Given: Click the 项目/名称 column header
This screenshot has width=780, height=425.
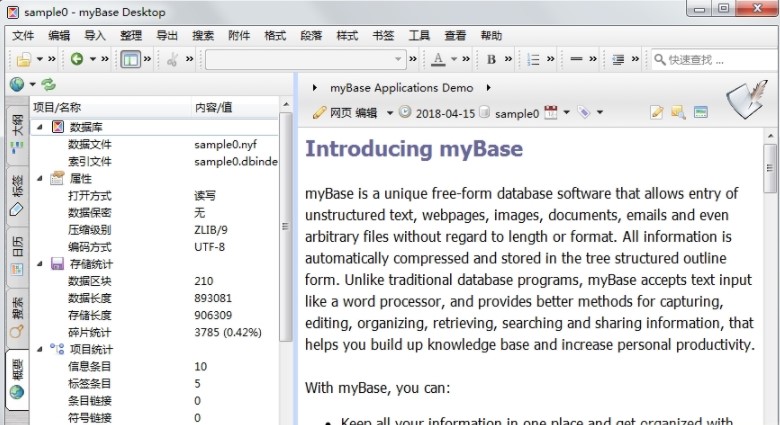Looking at the screenshot, I should coord(111,107).
